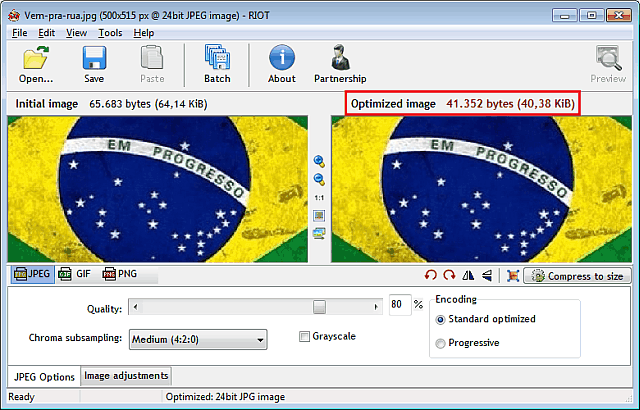
Task: Open the Tools menu
Action: click(x=110, y=33)
